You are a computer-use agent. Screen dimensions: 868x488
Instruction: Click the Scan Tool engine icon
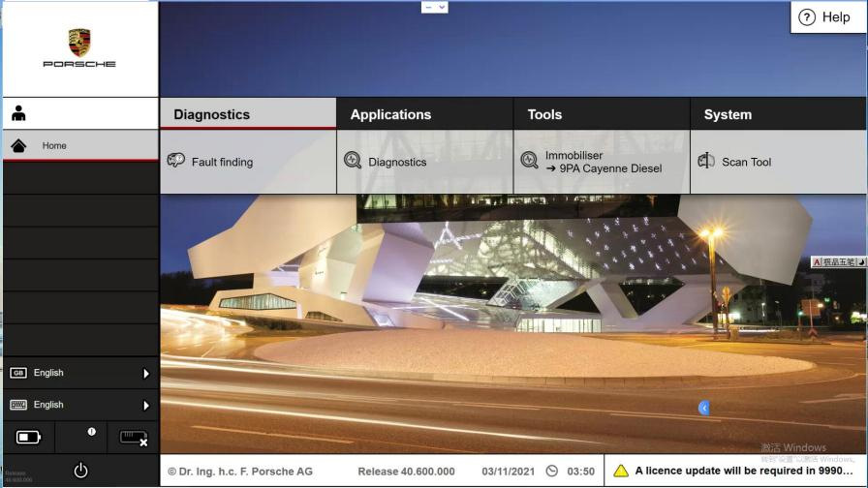tap(706, 161)
